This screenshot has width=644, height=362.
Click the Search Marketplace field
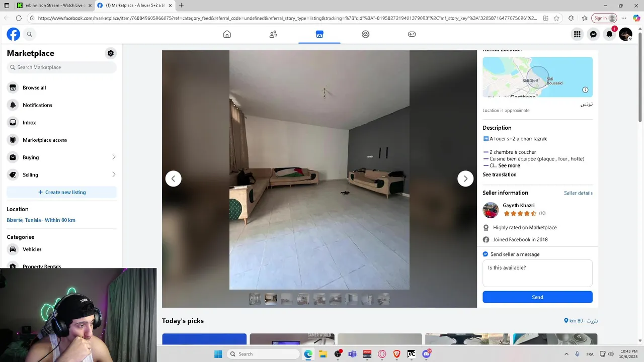[x=61, y=67]
